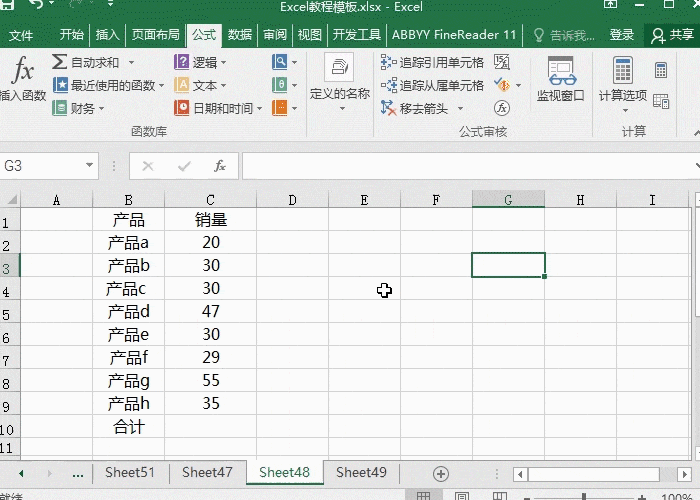
Task: Click the add new sheet plus icon
Action: [x=440, y=473]
